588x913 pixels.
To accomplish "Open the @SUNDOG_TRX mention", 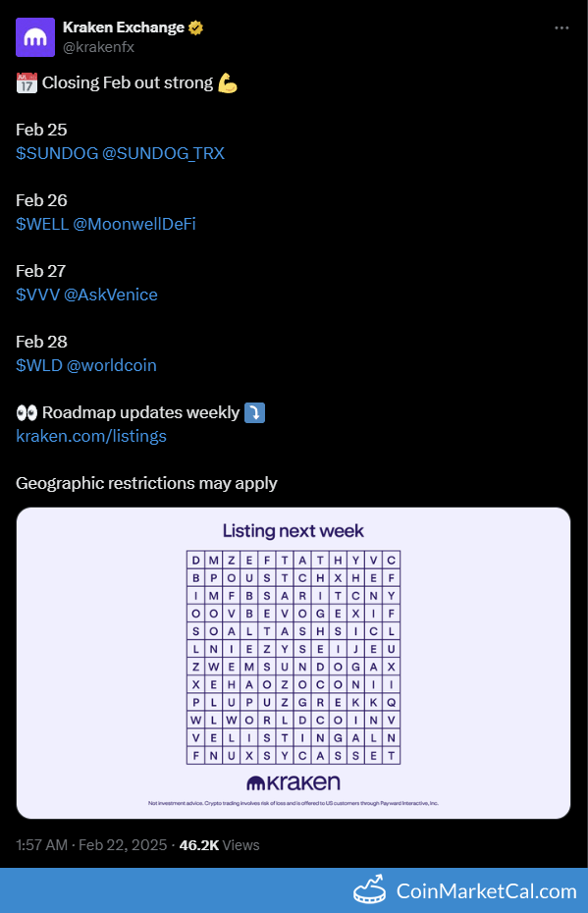I will point(164,153).
